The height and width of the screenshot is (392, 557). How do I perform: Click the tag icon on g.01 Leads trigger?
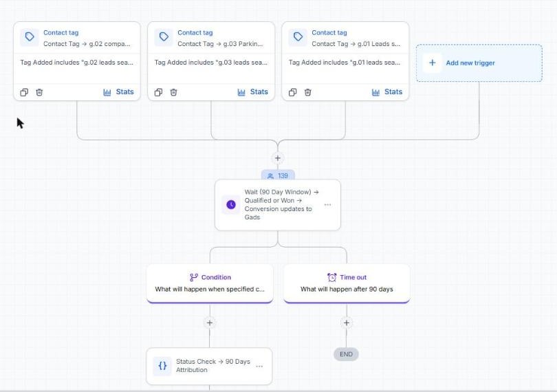(298, 37)
